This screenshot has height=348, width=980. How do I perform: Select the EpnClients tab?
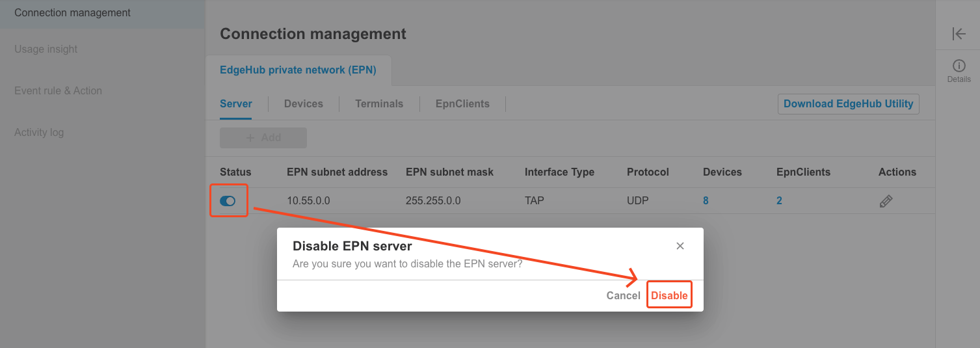click(462, 104)
